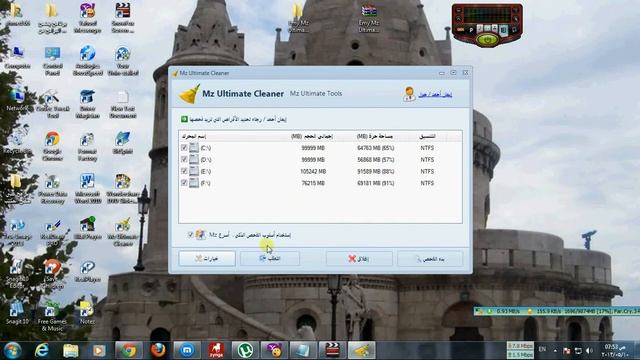The height and width of the screenshot is (360, 640).
Task: Click the drive name column header
Action: (193, 136)
